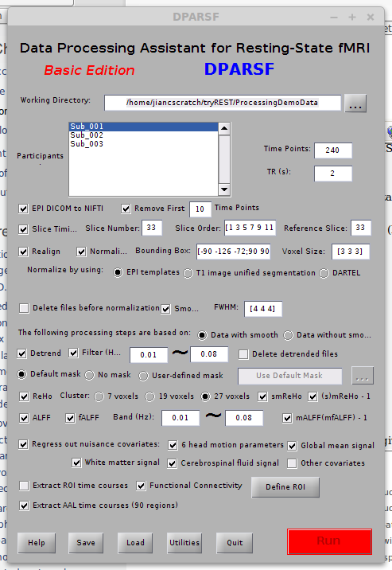This screenshot has width=392, height=570.
Task: Toggle the (s)mReHo - 1 checkbox
Action: [312, 396]
